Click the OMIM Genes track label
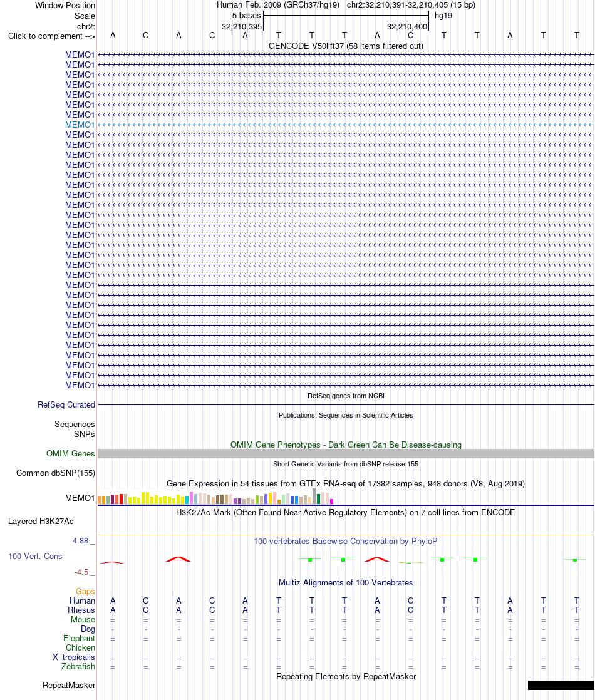This screenshot has height=700, width=595. [x=71, y=453]
